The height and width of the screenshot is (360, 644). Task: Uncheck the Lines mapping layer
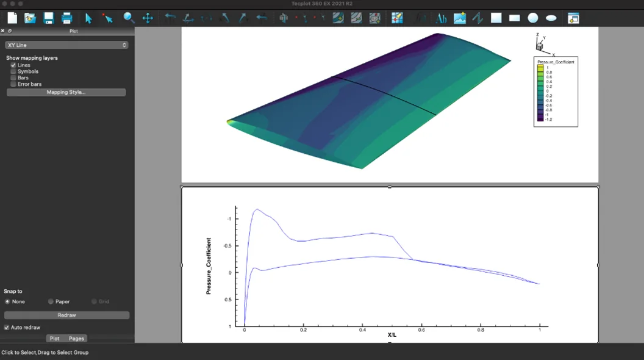[13, 65]
